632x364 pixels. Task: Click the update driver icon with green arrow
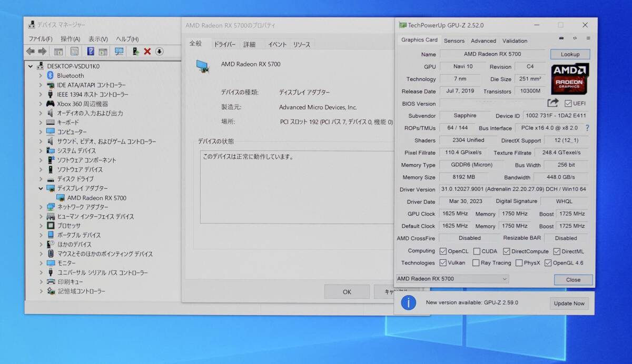click(x=135, y=51)
